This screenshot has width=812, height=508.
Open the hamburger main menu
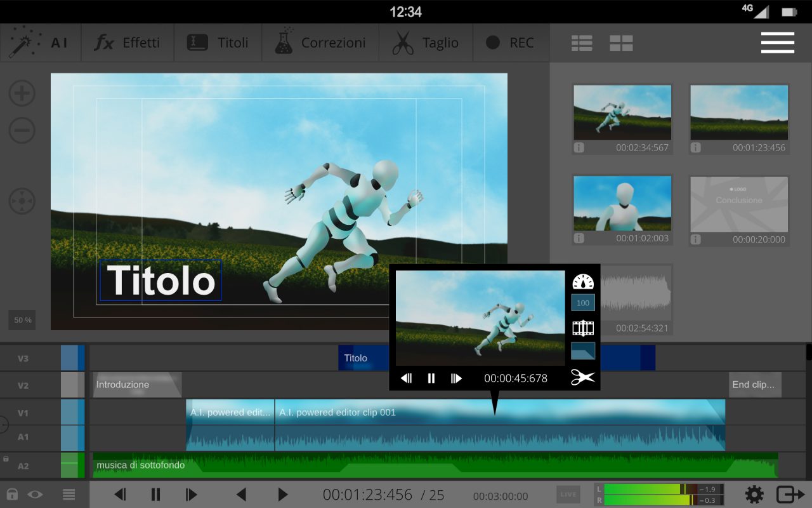pos(777,43)
